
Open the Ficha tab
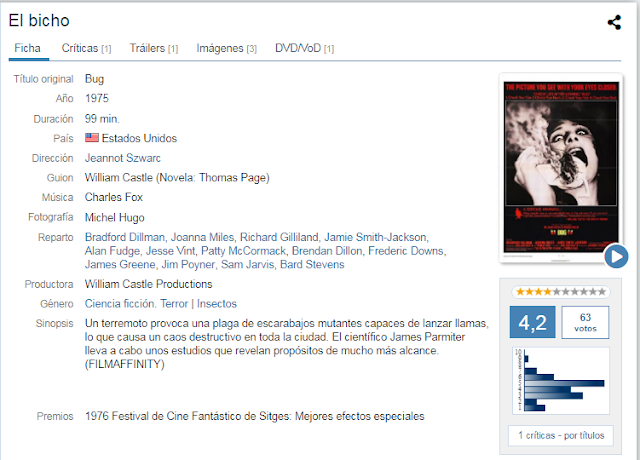point(27,48)
